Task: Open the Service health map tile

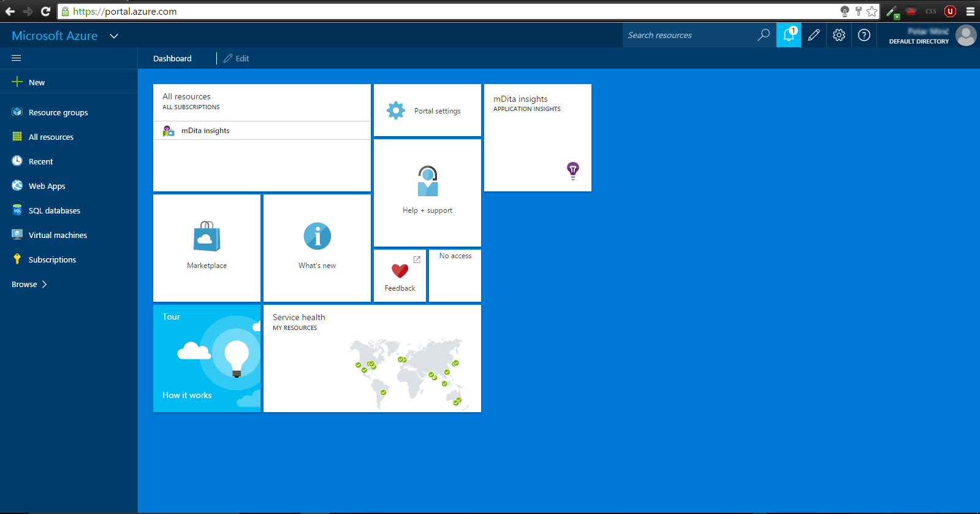Action: [x=372, y=358]
